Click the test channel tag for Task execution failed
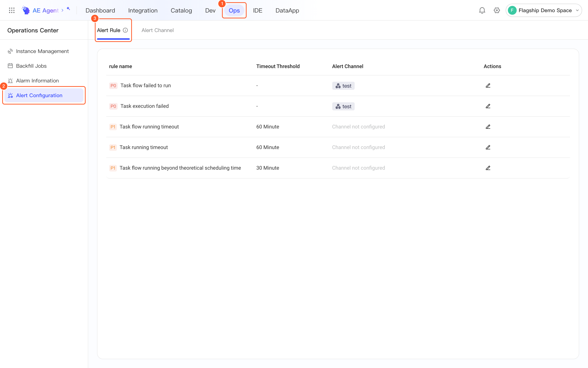The height and width of the screenshot is (368, 588). tap(343, 106)
